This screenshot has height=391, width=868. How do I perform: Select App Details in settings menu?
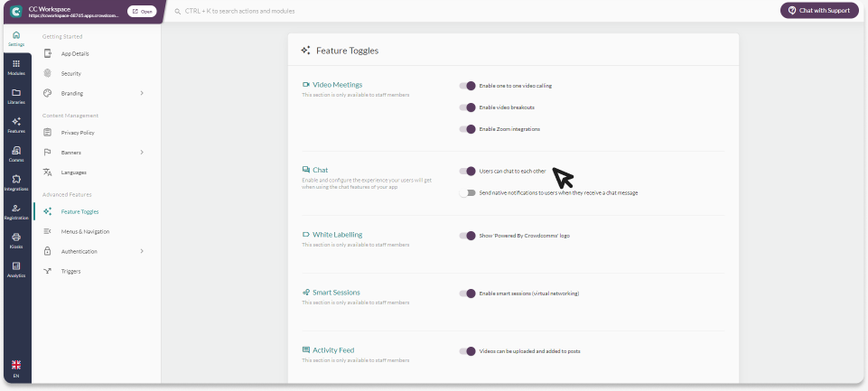75,53
